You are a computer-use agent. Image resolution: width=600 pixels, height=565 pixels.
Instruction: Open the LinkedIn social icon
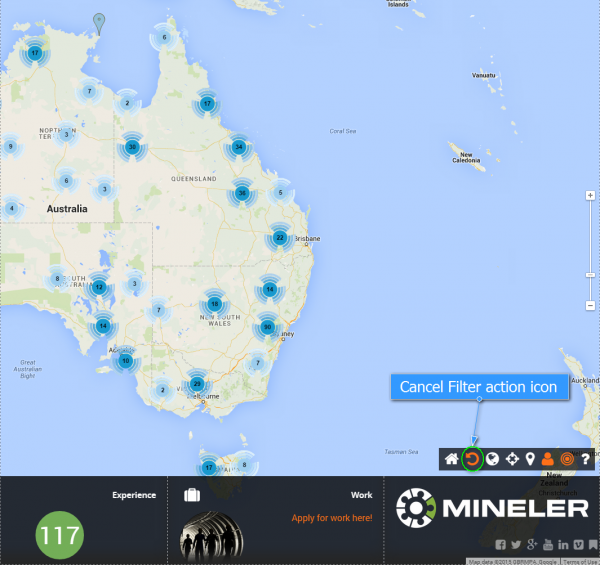coord(563,544)
